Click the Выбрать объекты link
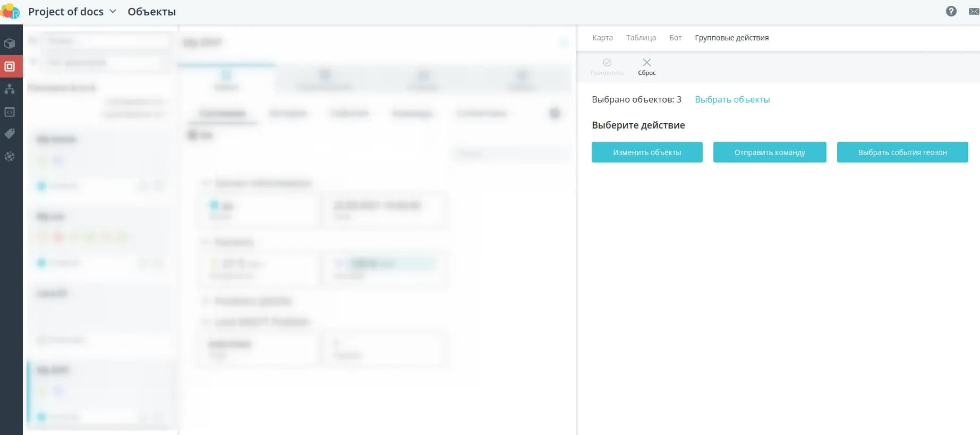Viewport: 980px width, 435px height. point(732,100)
